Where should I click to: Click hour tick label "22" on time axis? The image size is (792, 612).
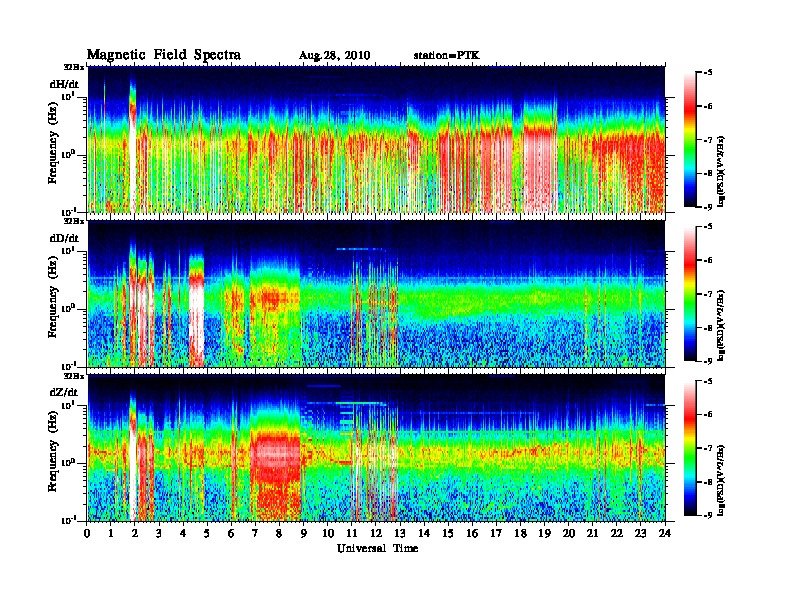pos(617,533)
